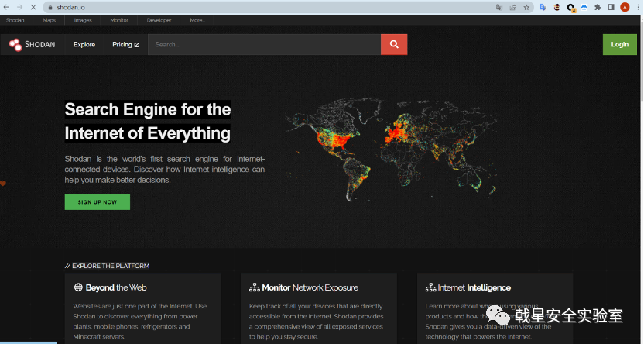
Task: Click the padlock site info icon
Action: [x=50, y=8]
